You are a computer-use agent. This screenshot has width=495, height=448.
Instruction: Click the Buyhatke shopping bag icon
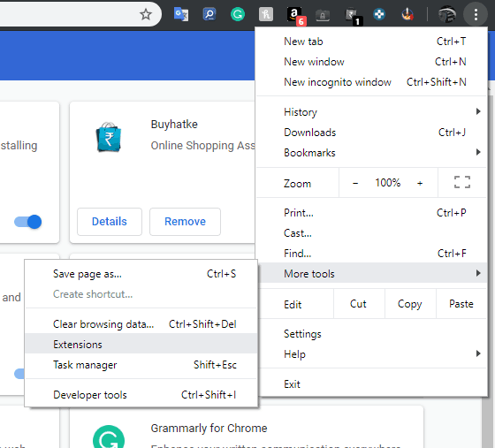pos(108,137)
